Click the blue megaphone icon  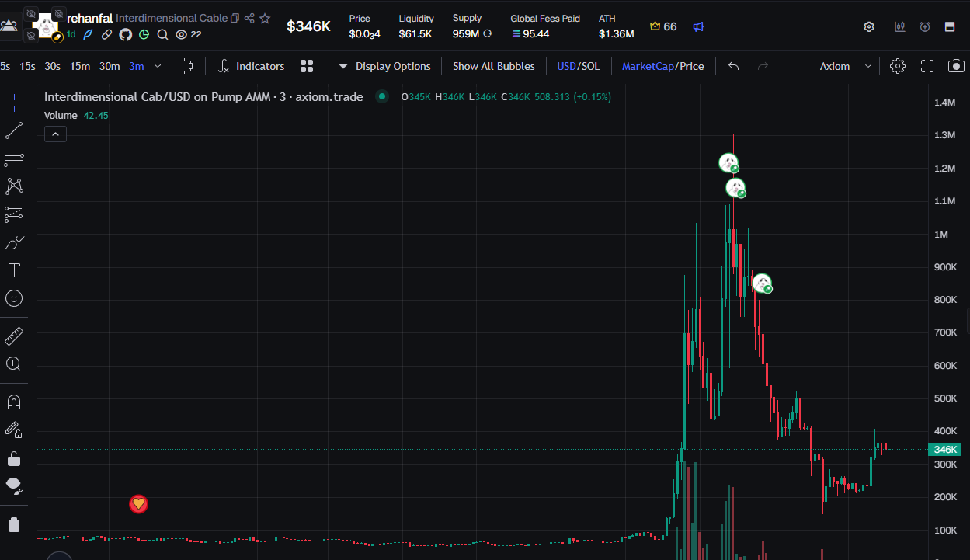coord(698,26)
